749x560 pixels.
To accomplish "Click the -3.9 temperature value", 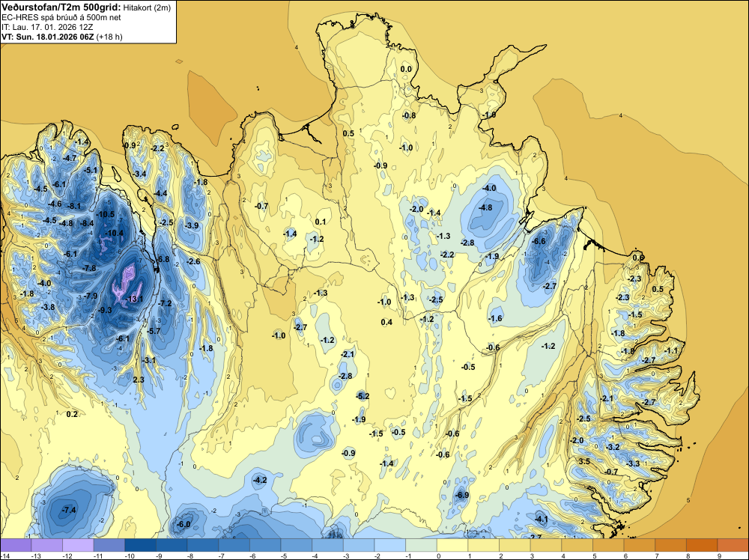I will click(x=192, y=225).
